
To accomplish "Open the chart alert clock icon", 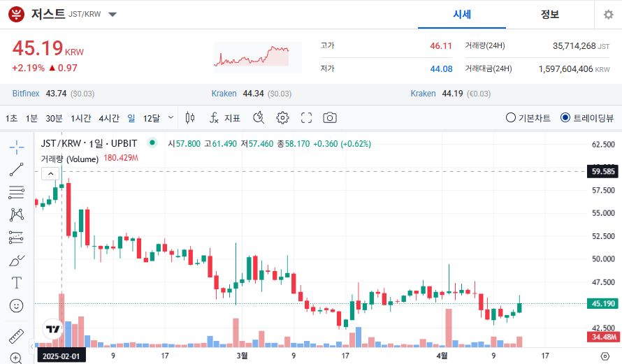I will [x=259, y=118].
